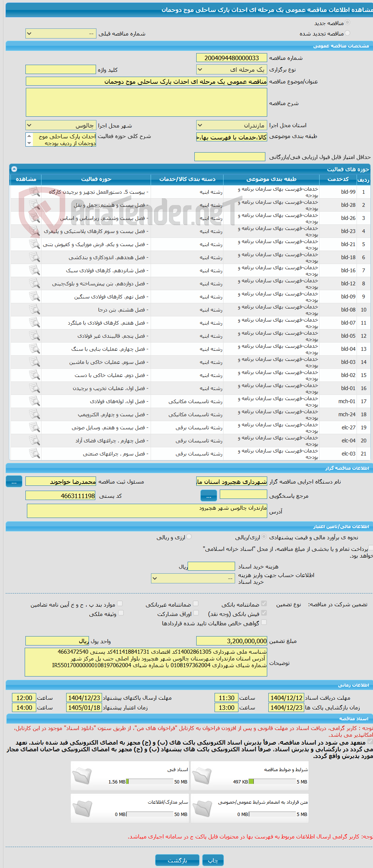Toggle the وثیقه ملکی checkbox

[121, 613]
